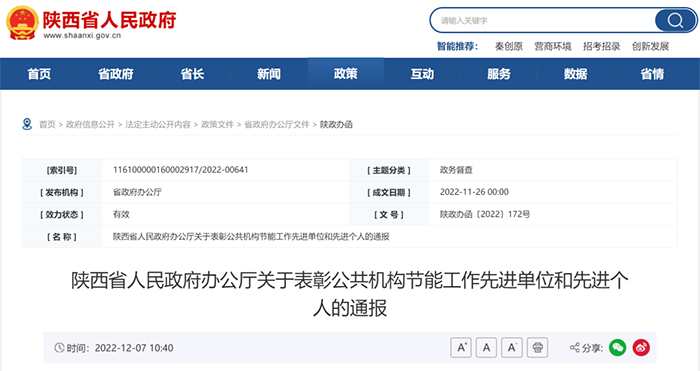Image resolution: width=700 pixels, height=371 pixels.
Task: Open the 首页 navigation tab
Action: tap(39, 74)
